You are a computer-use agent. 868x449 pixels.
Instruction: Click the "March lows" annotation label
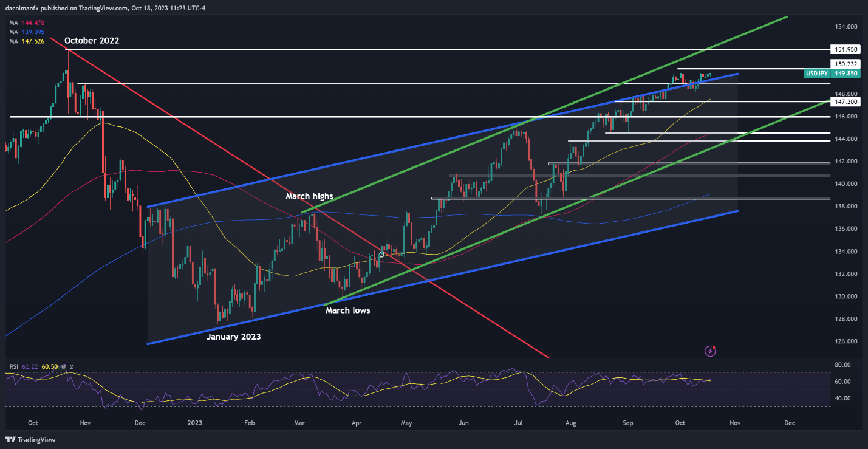click(x=348, y=310)
